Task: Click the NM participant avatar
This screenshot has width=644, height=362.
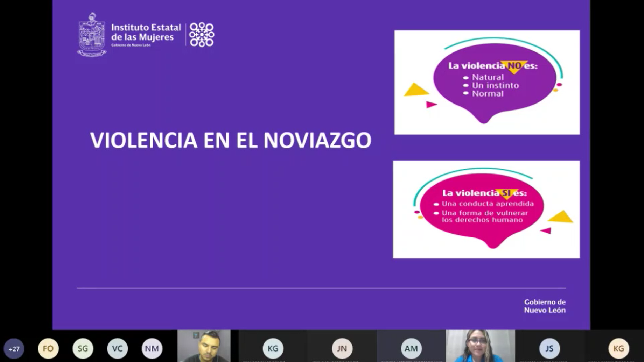Action: (152, 348)
